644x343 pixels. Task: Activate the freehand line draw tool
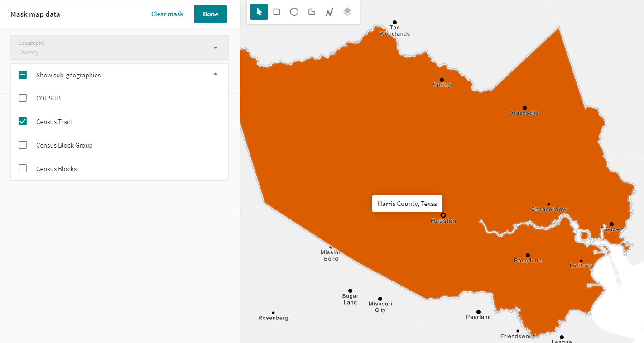point(329,12)
